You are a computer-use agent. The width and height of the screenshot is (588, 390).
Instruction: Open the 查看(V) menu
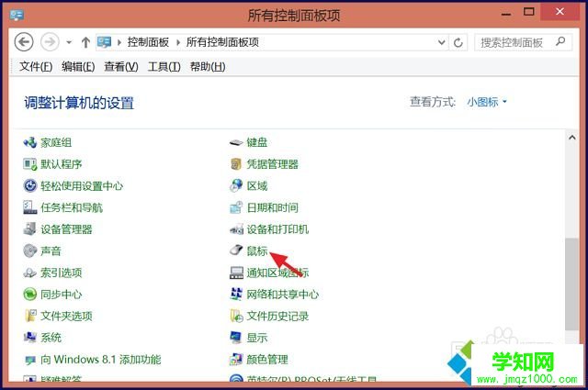[120, 67]
